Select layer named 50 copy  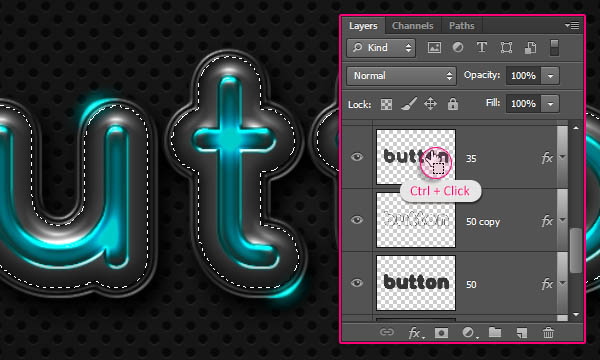(x=483, y=222)
